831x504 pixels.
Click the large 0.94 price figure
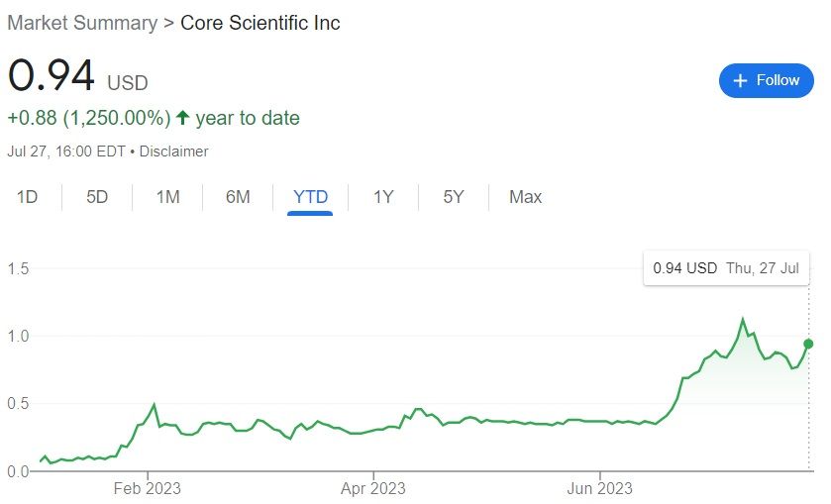52,76
